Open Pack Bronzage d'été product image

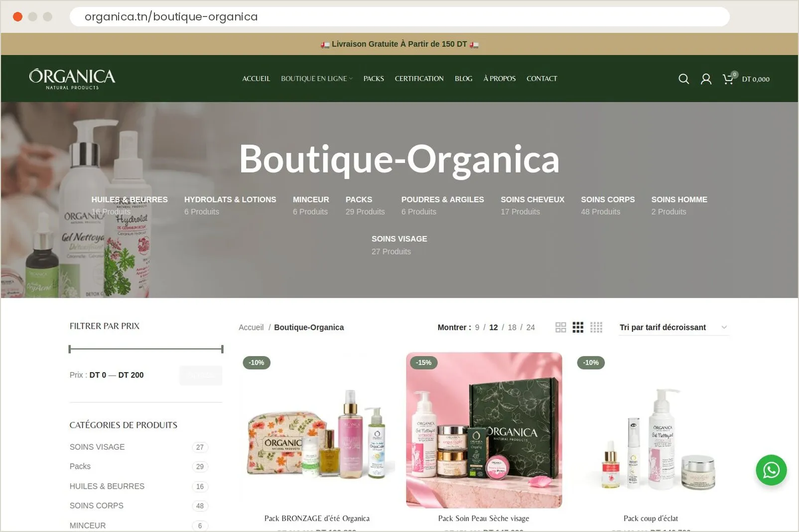click(x=317, y=430)
